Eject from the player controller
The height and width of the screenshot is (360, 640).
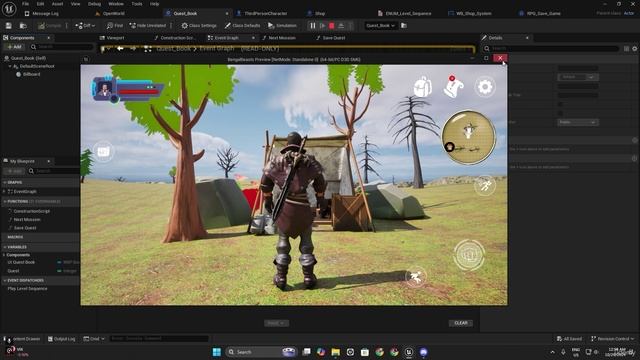341,26
